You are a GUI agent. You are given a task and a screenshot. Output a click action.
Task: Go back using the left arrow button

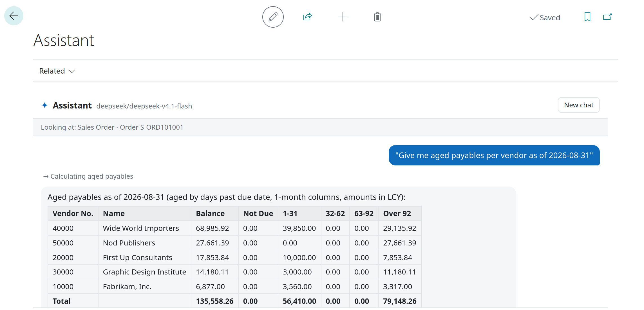tap(14, 16)
